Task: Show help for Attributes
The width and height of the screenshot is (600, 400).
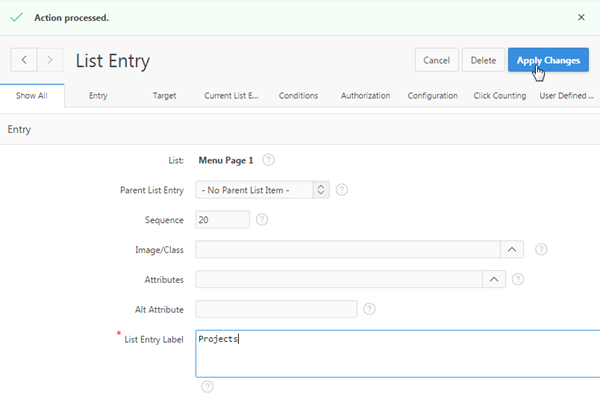Action: 518,279
